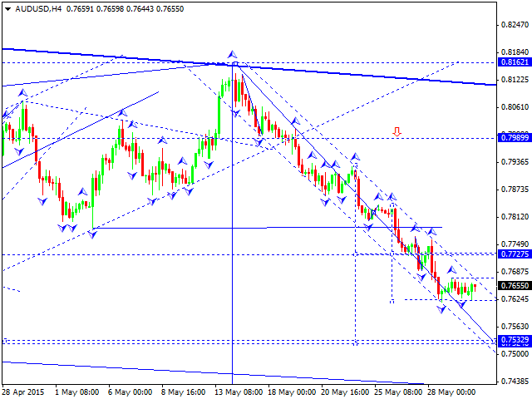Select the 20 May 16:00 time label
The width and height of the screenshot is (532, 399).
[346, 392]
